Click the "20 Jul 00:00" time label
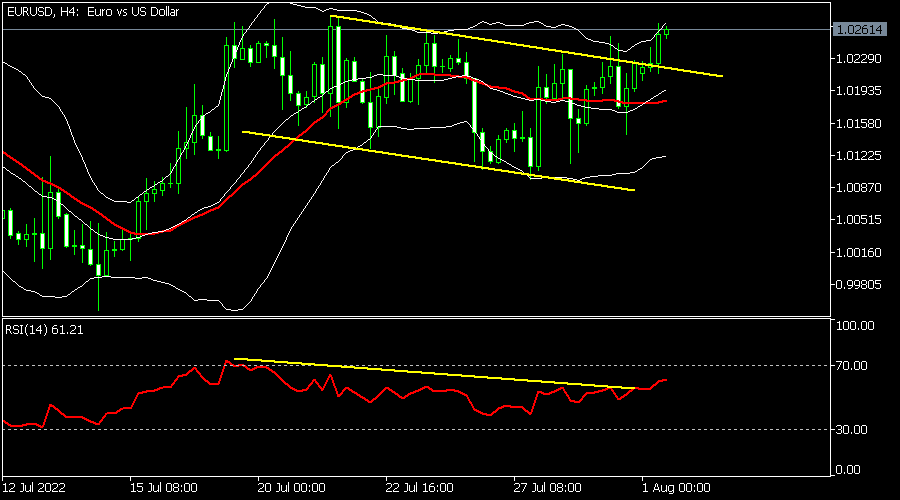Image resolution: width=900 pixels, height=500 pixels. click(292, 488)
